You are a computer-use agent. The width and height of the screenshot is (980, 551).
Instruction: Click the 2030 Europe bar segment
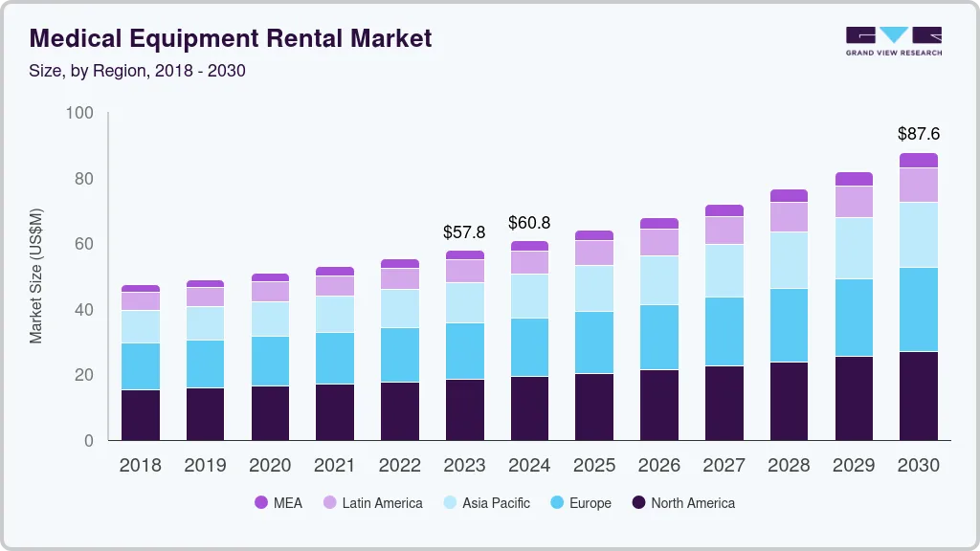919,309
